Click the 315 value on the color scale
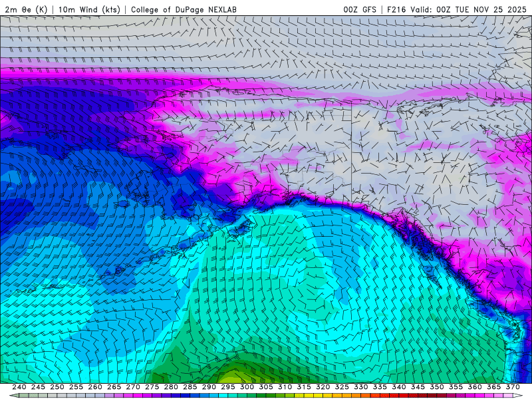Viewport: 532px width, 399px height. 304,387
